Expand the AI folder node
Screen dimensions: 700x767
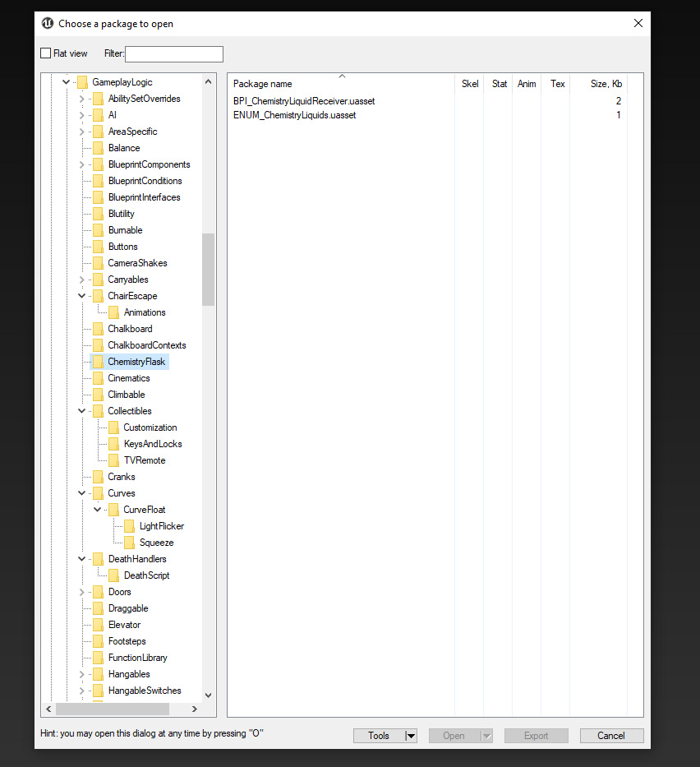coord(81,115)
